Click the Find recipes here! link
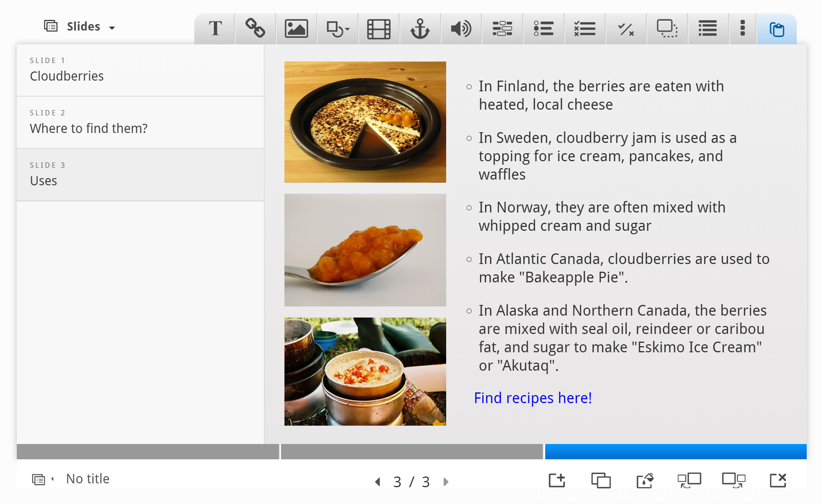The width and height of the screenshot is (822, 504). pyautogui.click(x=533, y=398)
